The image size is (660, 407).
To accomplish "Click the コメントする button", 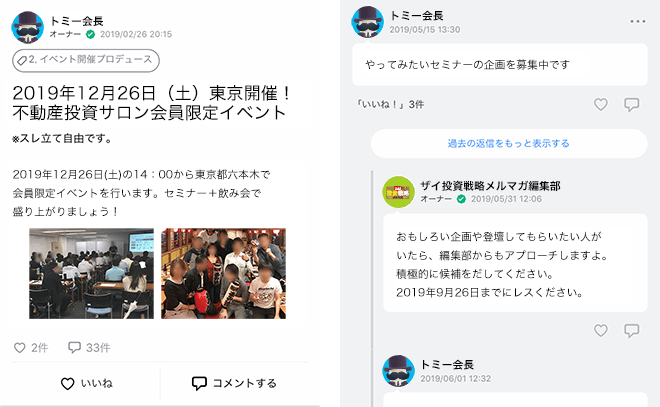I will (234, 383).
